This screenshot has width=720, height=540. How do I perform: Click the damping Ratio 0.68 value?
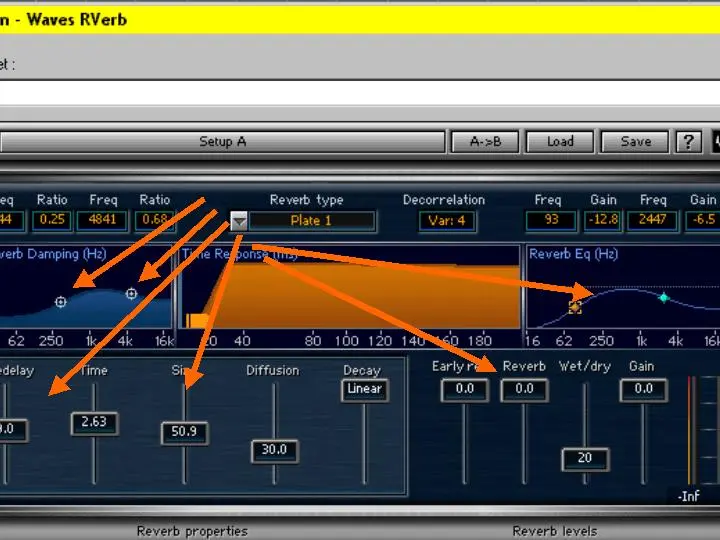click(x=155, y=220)
